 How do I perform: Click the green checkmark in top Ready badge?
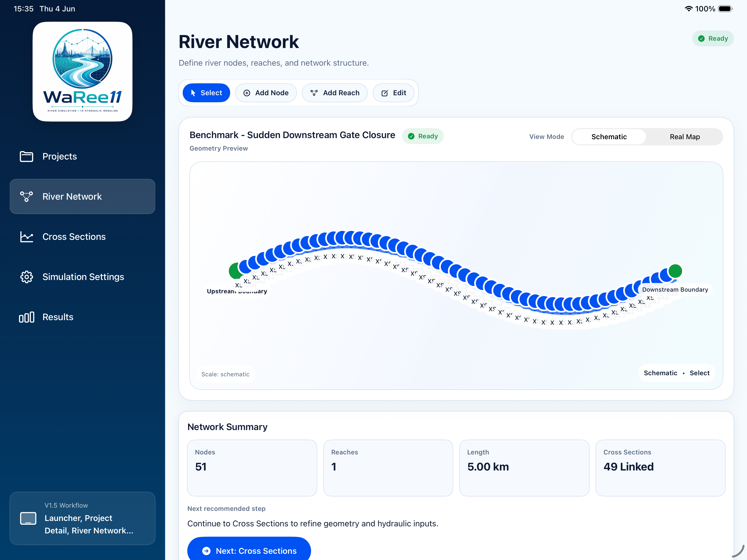pos(701,39)
